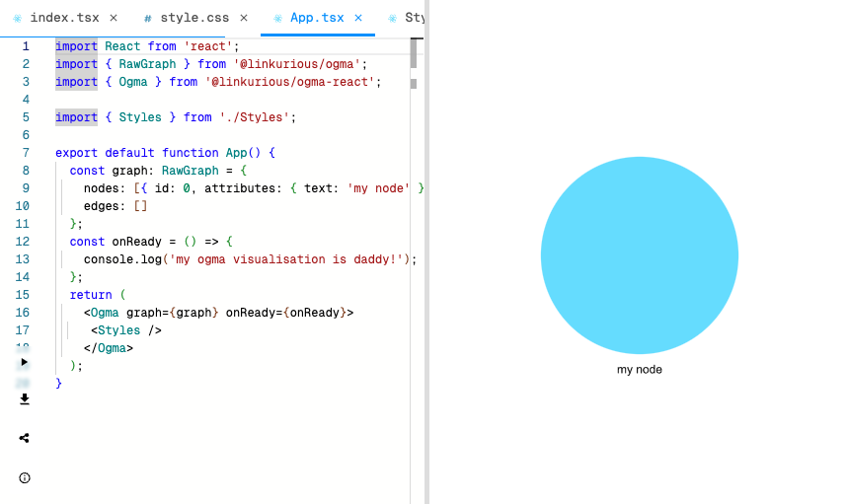Switch to the index.tsx tab

coord(64,18)
